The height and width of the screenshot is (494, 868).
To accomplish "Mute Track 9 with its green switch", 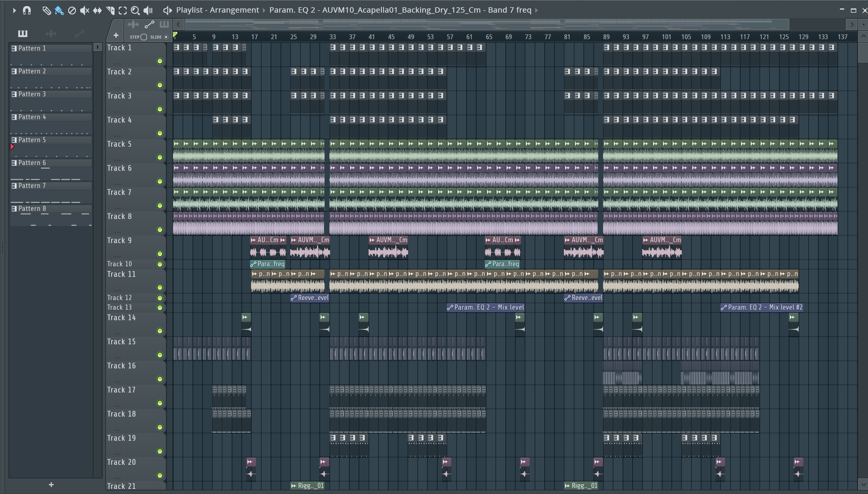I will pyautogui.click(x=160, y=254).
